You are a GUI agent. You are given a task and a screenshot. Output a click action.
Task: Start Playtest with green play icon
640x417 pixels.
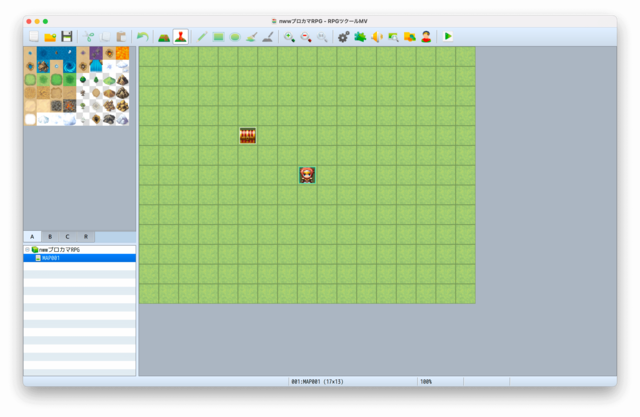click(448, 36)
